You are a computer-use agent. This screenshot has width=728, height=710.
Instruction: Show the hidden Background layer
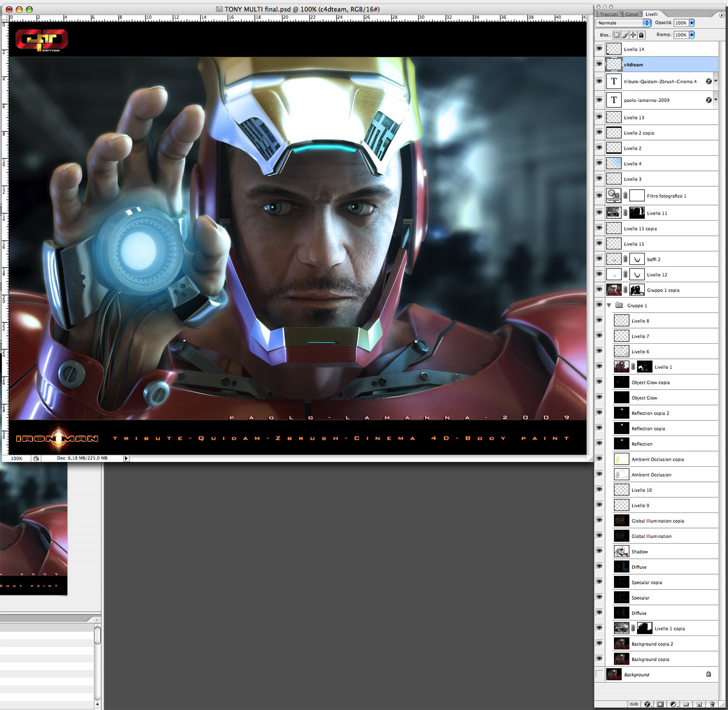pos(599,674)
